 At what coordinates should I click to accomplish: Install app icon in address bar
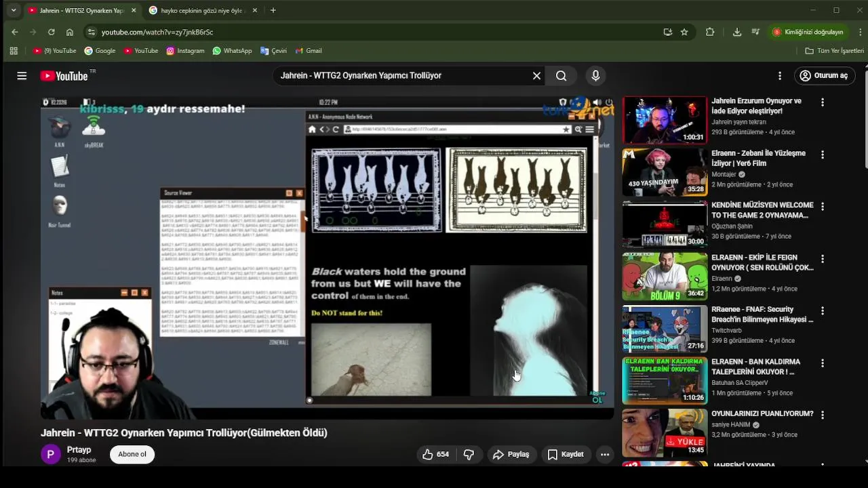coord(668,32)
